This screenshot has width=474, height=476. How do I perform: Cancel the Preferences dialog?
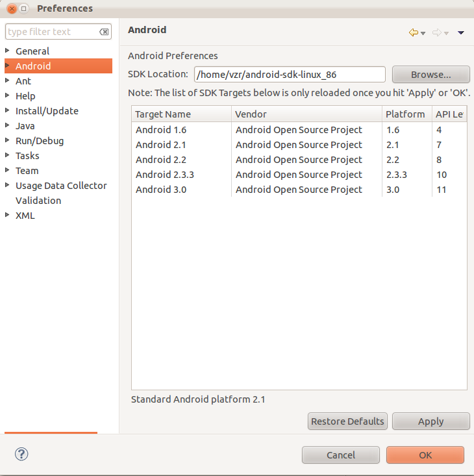[341, 455]
